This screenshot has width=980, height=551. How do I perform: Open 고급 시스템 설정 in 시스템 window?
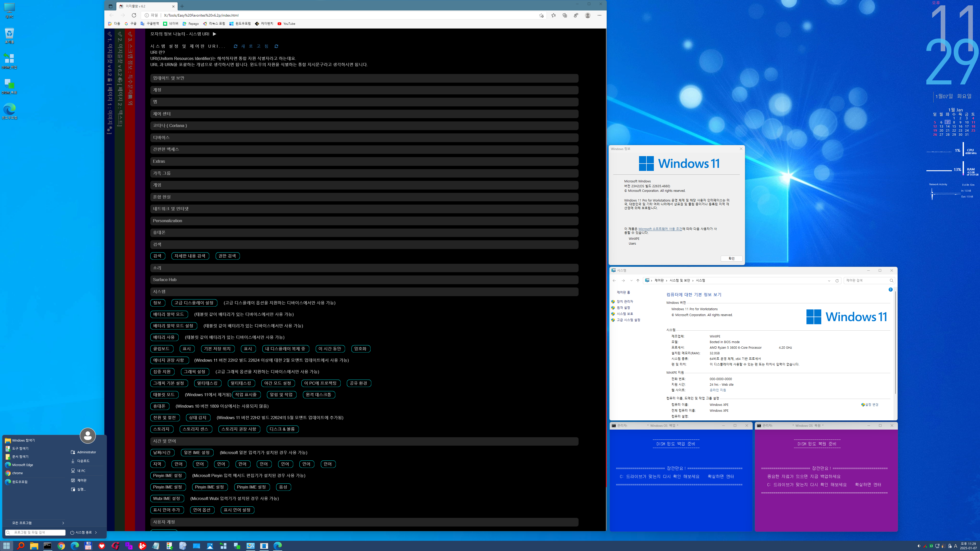click(x=628, y=320)
